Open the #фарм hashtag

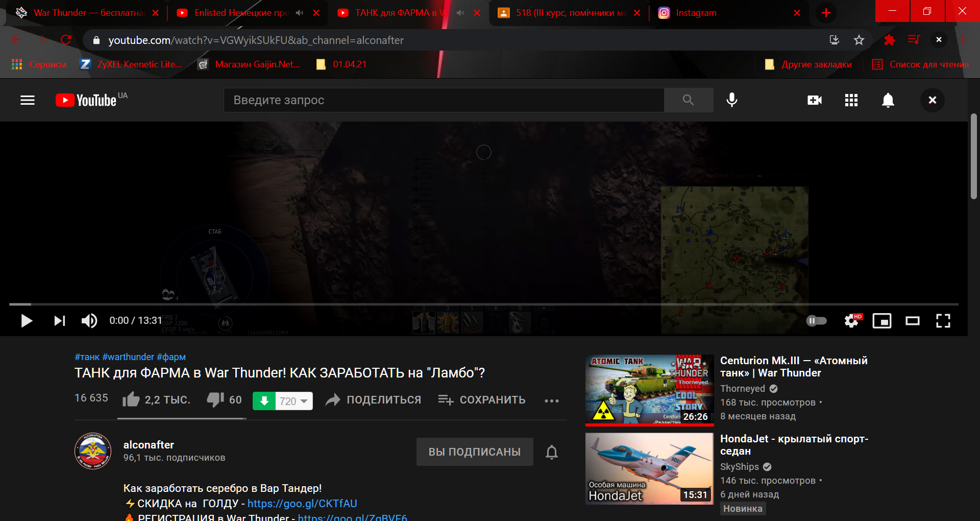pos(171,357)
